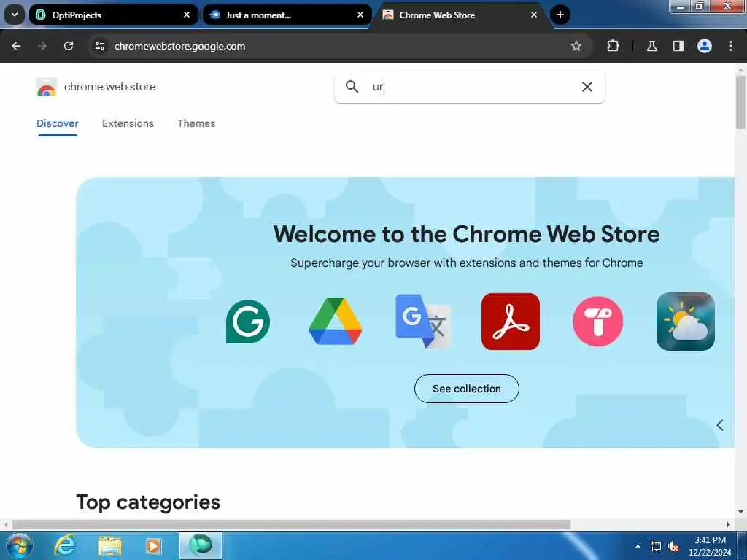Click the search magnifier icon

pos(352,87)
